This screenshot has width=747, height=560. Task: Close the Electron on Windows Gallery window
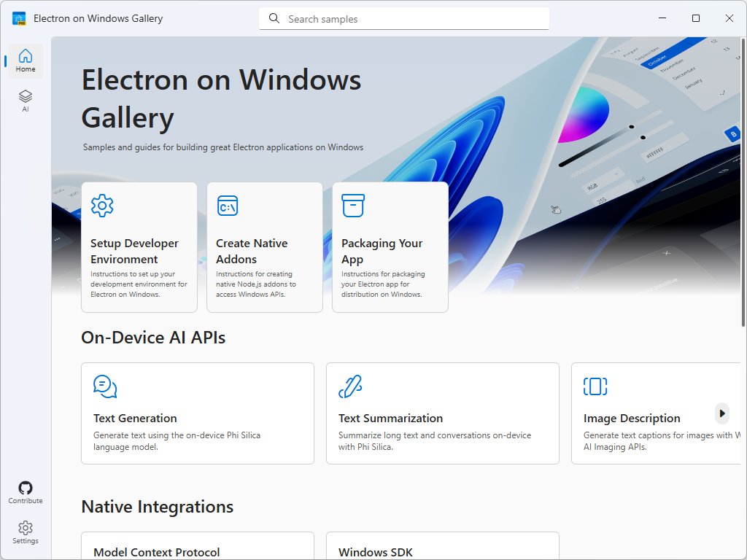pyautogui.click(x=729, y=18)
